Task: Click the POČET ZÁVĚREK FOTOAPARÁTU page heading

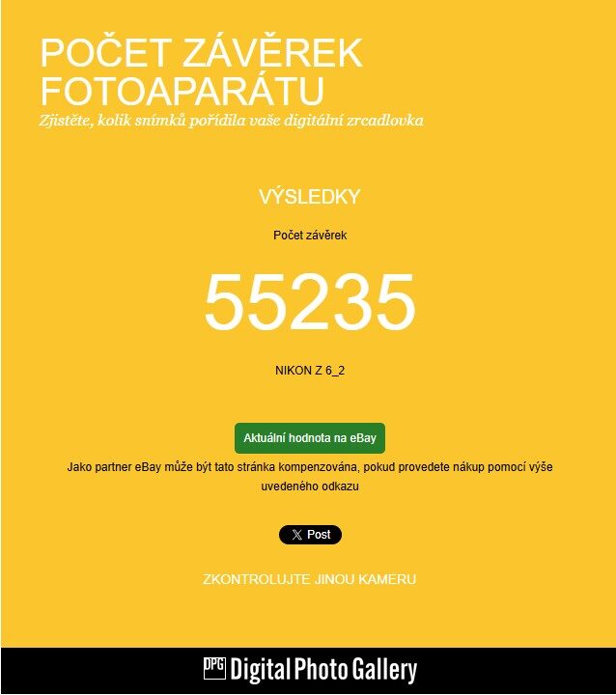Action: point(202,71)
